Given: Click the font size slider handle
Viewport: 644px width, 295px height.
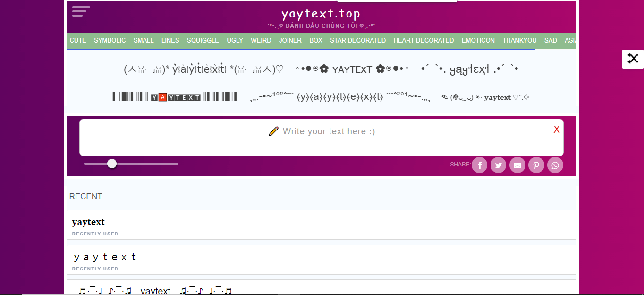Looking at the screenshot, I should coord(112,164).
